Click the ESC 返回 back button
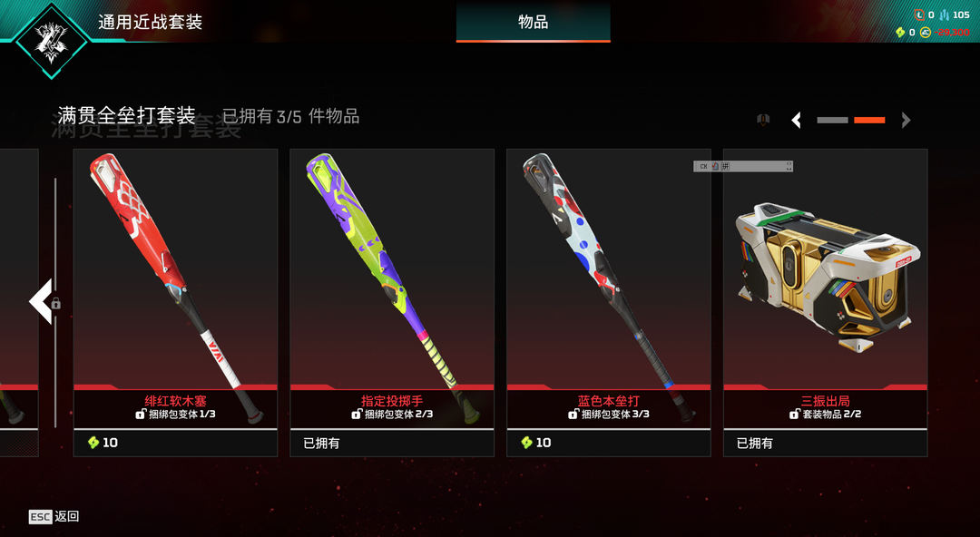Viewport: 980px width, 537px height. point(54,516)
